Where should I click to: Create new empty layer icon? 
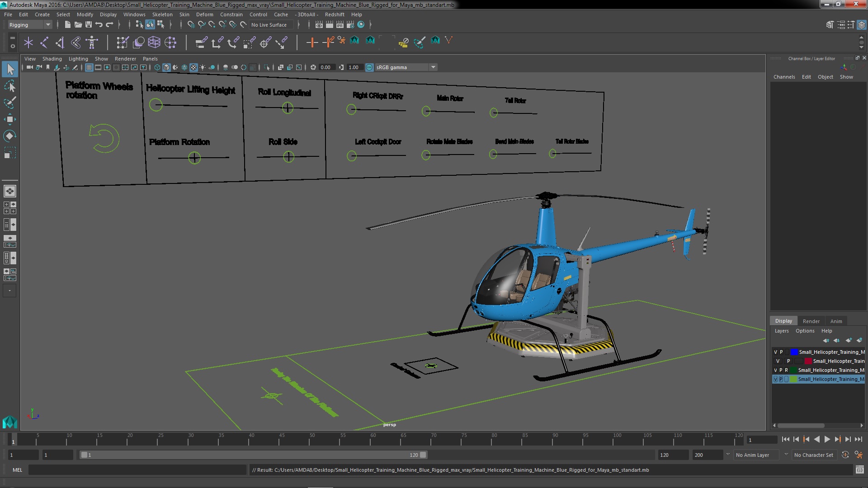click(x=849, y=340)
